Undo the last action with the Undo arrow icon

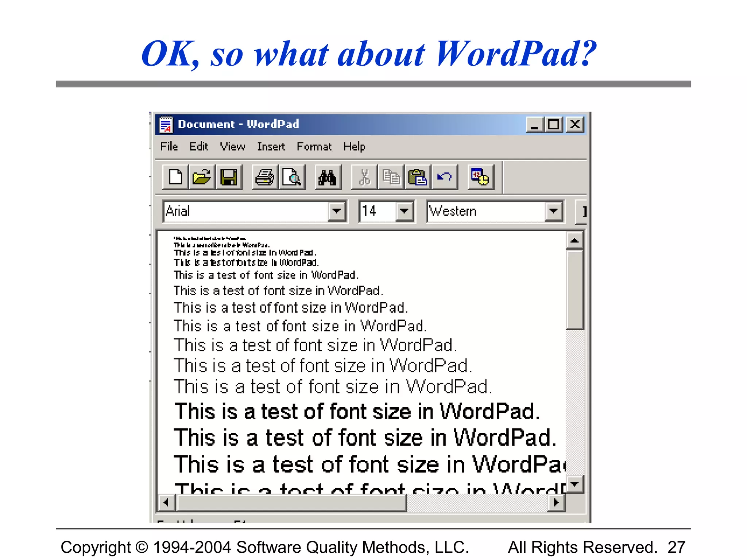pos(445,177)
